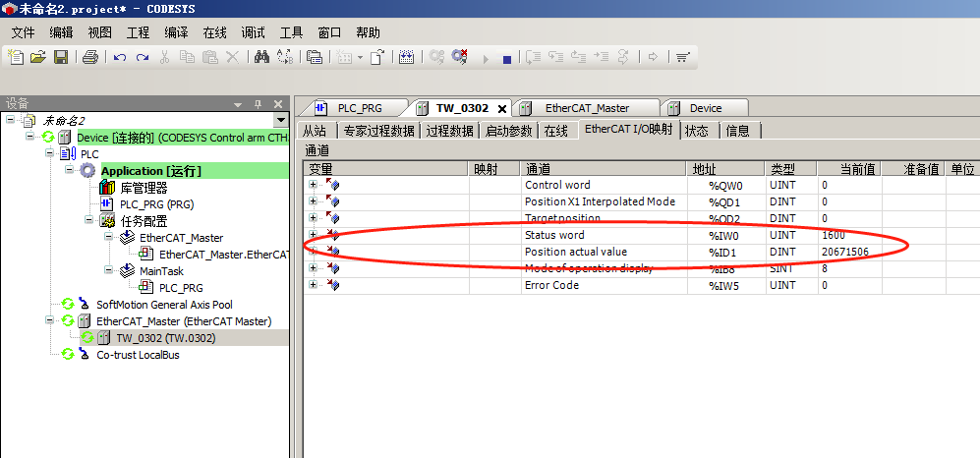Click the build grid icon in toolbar

pos(407,57)
